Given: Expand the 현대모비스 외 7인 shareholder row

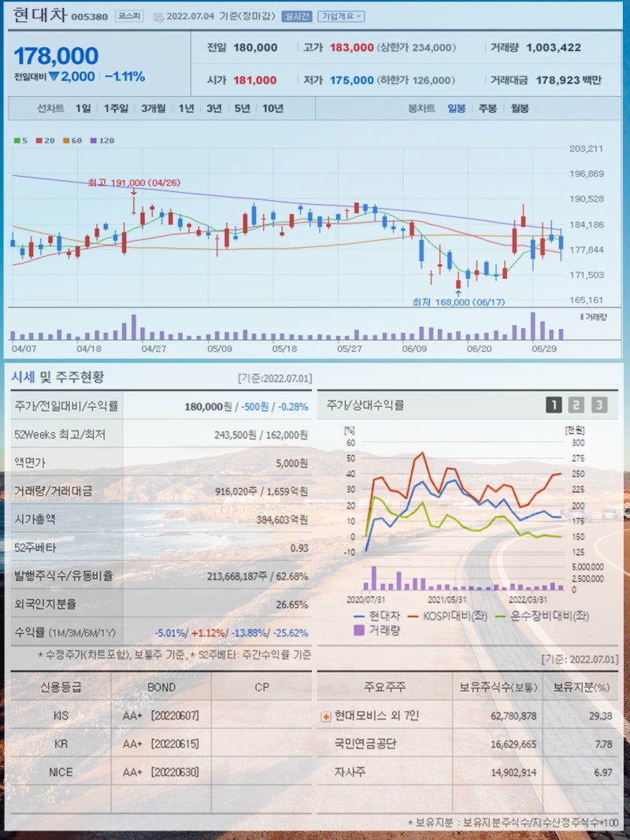Looking at the screenshot, I should point(326,716).
